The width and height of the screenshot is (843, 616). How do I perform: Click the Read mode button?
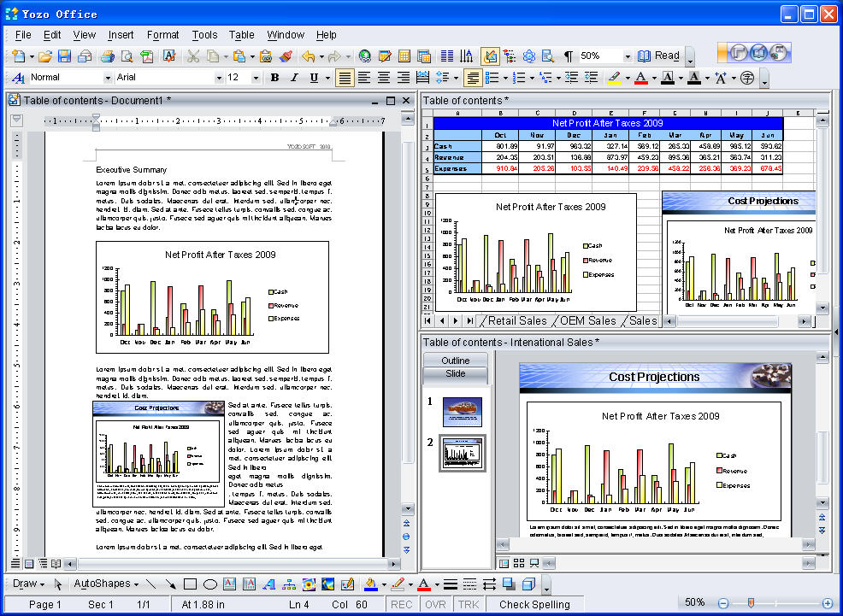[659, 56]
